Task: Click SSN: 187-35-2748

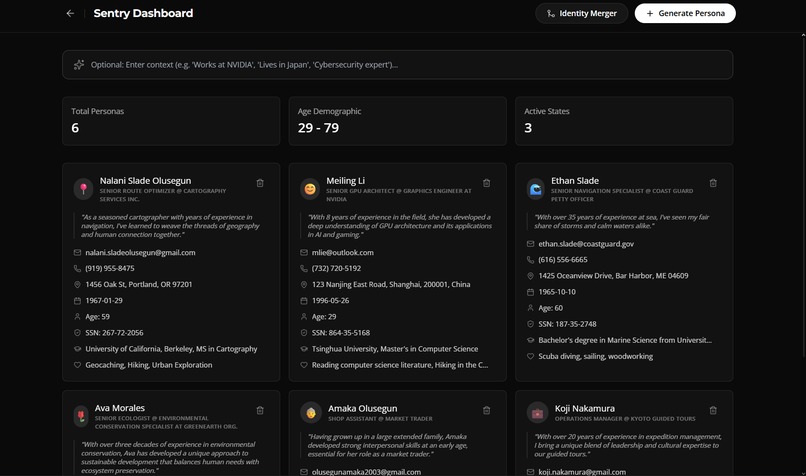Action: click(567, 324)
